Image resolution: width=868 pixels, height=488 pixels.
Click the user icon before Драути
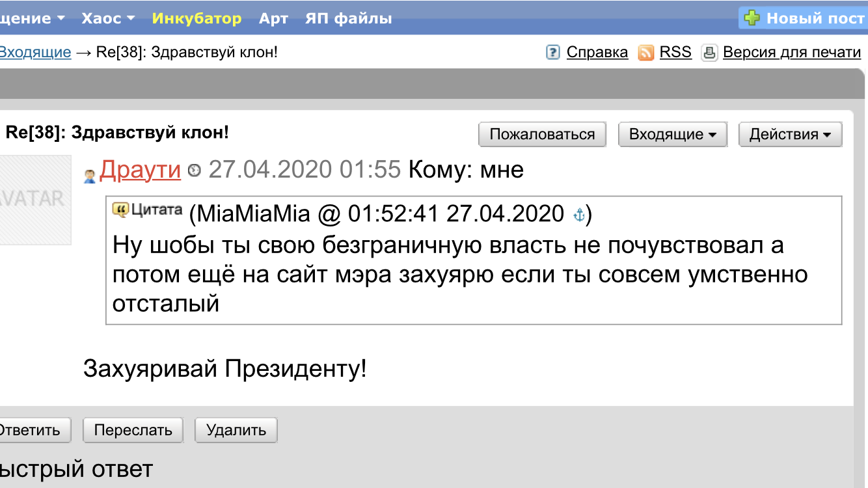90,176
